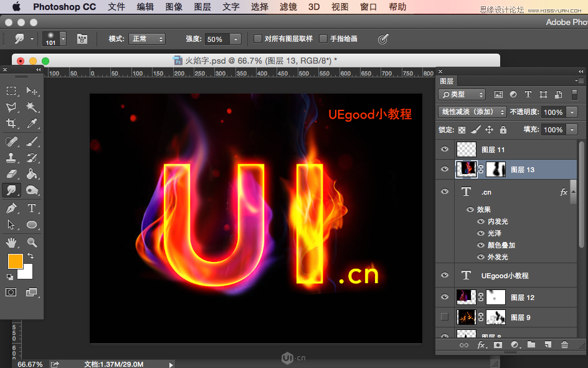This screenshot has height=368, width=588.
Task: Change the screen mode
Action: (32, 292)
